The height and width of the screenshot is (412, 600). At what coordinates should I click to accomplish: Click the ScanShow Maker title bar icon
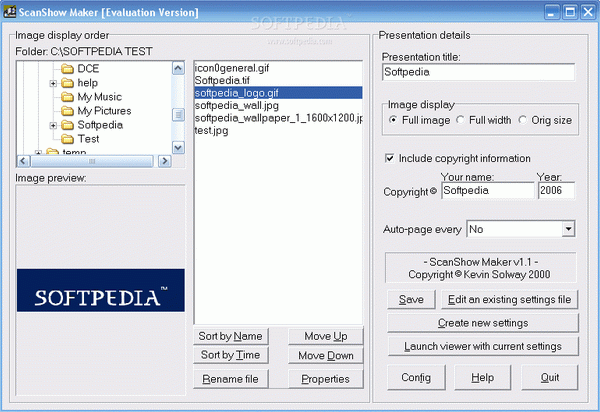coord(10,12)
